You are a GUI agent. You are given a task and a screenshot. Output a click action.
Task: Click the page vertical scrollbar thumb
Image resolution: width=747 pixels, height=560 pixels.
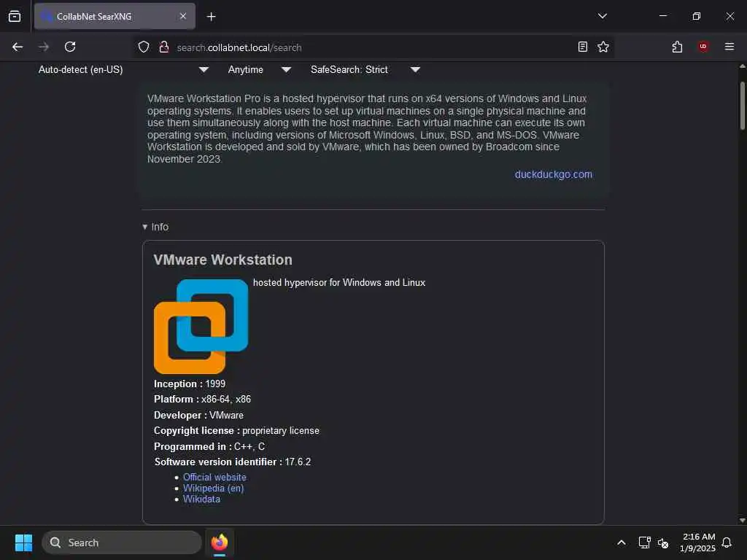click(x=742, y=106)
